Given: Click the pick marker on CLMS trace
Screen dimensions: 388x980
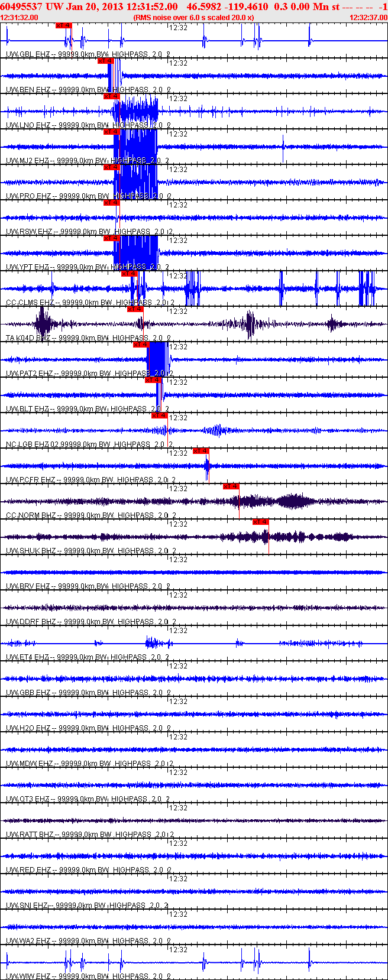Looking at the screenshot, I should coord(129,274).
